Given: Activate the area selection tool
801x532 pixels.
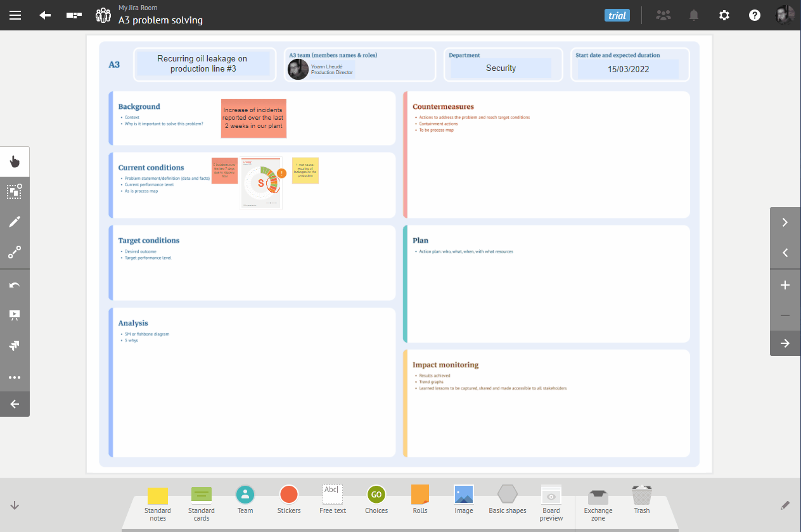Looking at the screenshot, I should point(15,191).
